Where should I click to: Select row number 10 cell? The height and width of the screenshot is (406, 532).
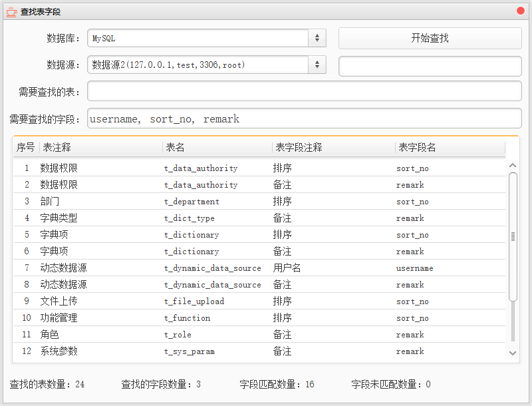pos(27,317)
